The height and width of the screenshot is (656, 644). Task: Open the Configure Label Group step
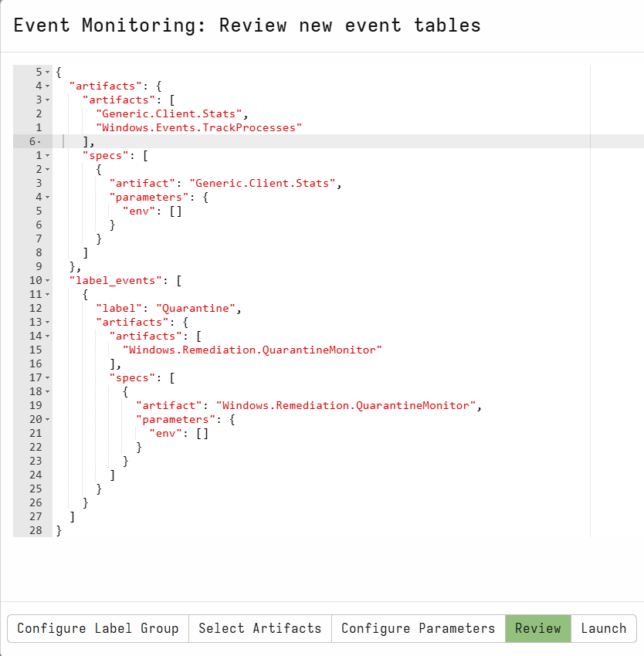coord(98,628)
